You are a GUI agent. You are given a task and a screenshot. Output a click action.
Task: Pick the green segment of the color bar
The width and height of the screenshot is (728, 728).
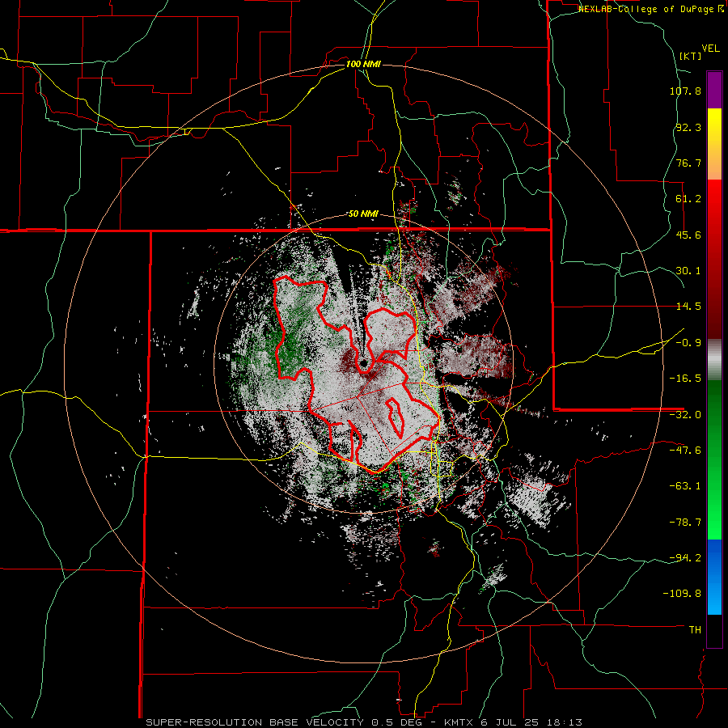714,459
